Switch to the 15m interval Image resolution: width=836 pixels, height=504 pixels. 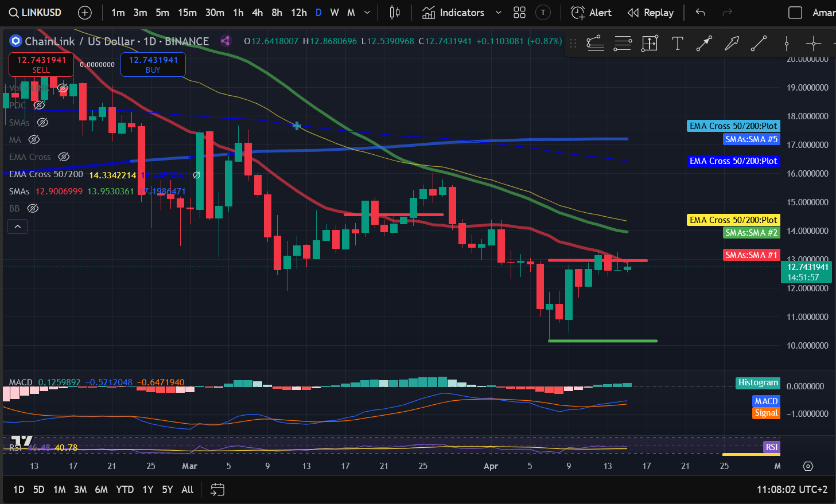187,13
